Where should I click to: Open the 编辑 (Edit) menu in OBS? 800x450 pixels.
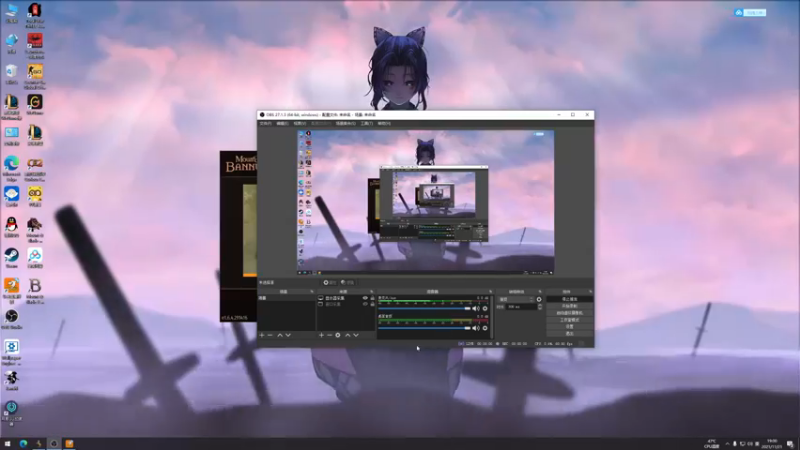pyautogui.click(x=282, y=123)
